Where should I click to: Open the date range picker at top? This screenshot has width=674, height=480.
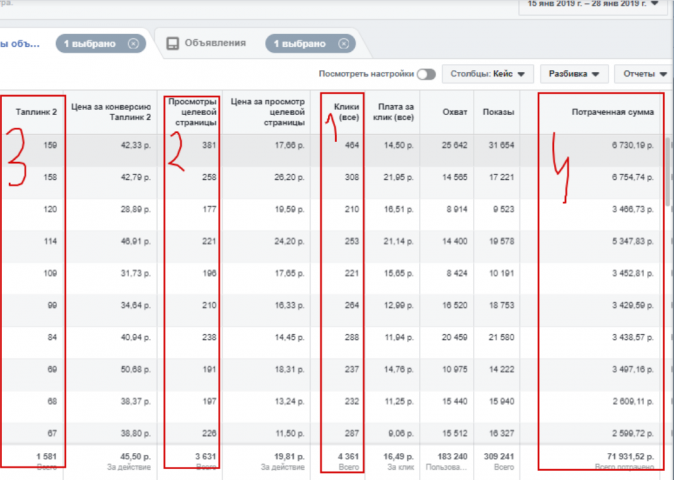coord(593,4)
